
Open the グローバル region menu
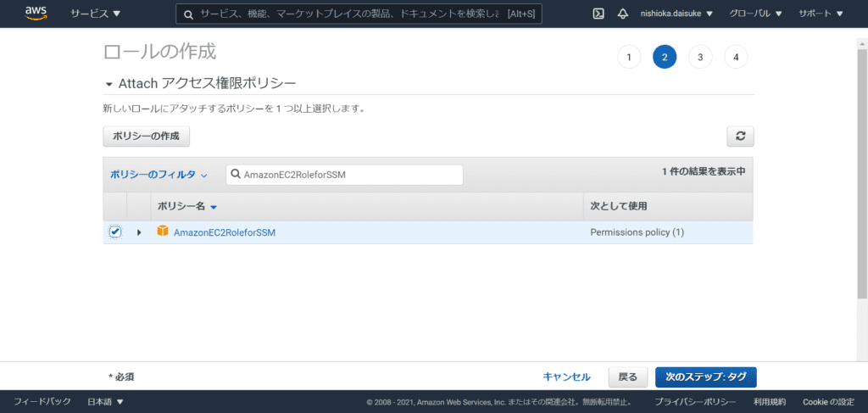point(754,14)
